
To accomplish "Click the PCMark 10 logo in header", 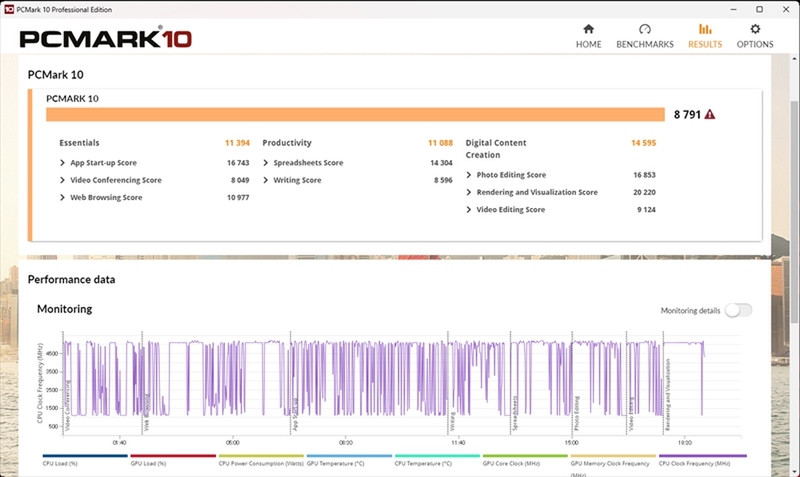I will [x=105, y=39].
